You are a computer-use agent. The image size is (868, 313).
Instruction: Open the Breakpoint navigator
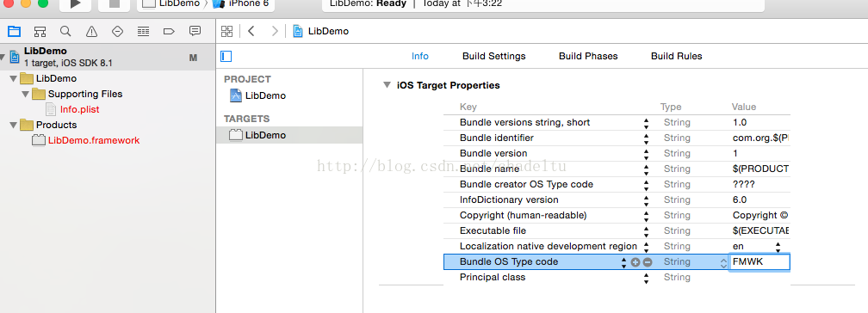pos(170,31)
